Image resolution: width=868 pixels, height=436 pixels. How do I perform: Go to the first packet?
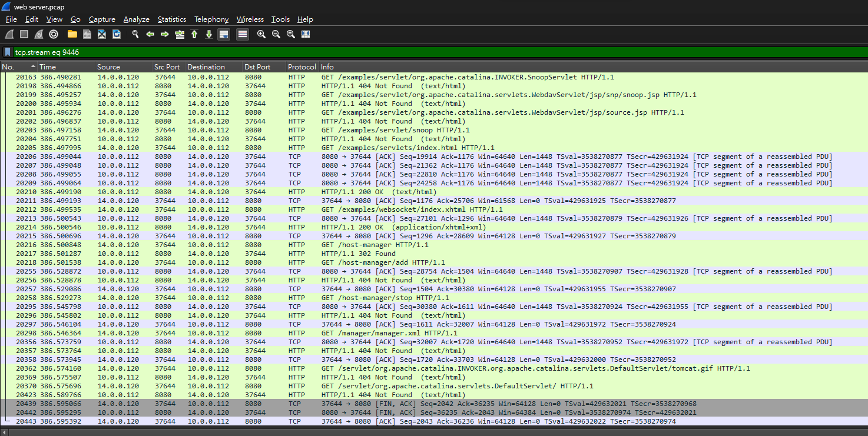[194, 35]
